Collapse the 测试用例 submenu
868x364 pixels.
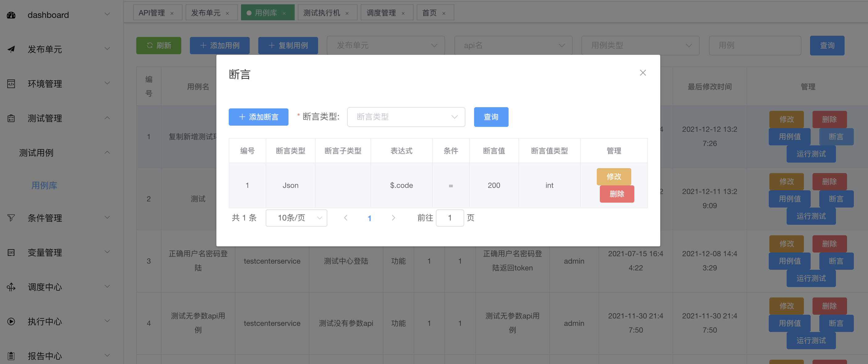tap(107, 152)
